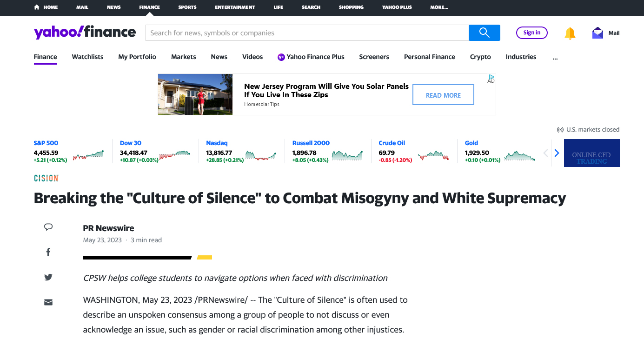The height and width of the screenshot is (346, 644).
Task: Open the notifications bell icon
Action: pos(570,33)
